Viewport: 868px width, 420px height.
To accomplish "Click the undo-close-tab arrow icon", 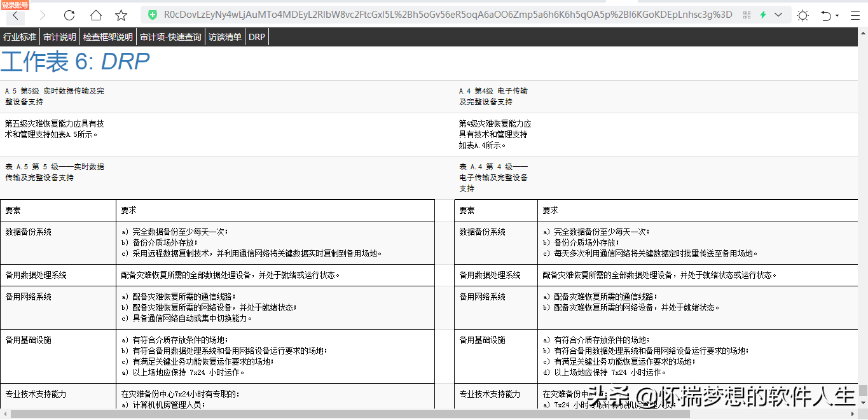I will pos(826,15).
